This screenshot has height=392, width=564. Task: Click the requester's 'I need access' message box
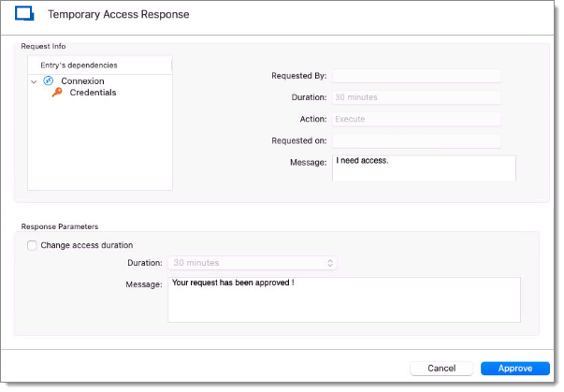pos(424,167)
